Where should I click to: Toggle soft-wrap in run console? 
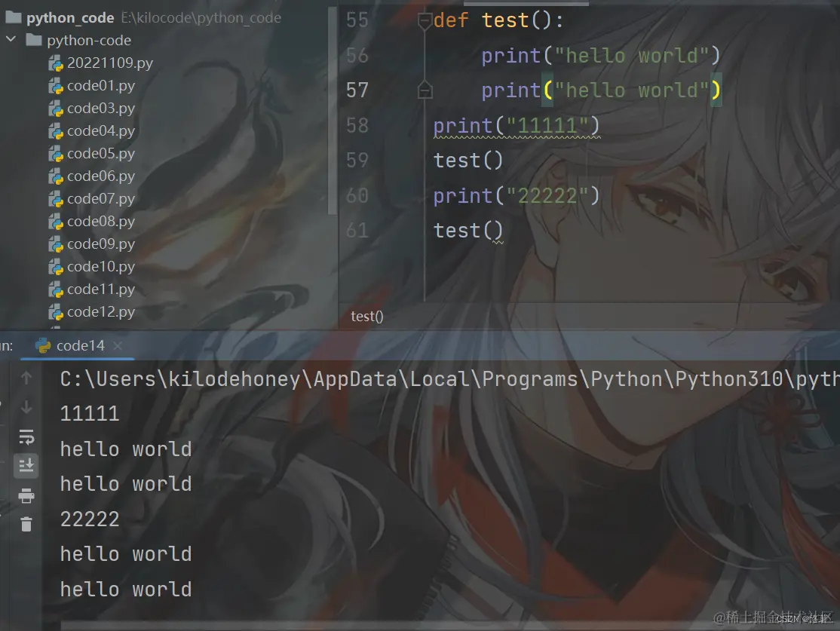(26, 437)
